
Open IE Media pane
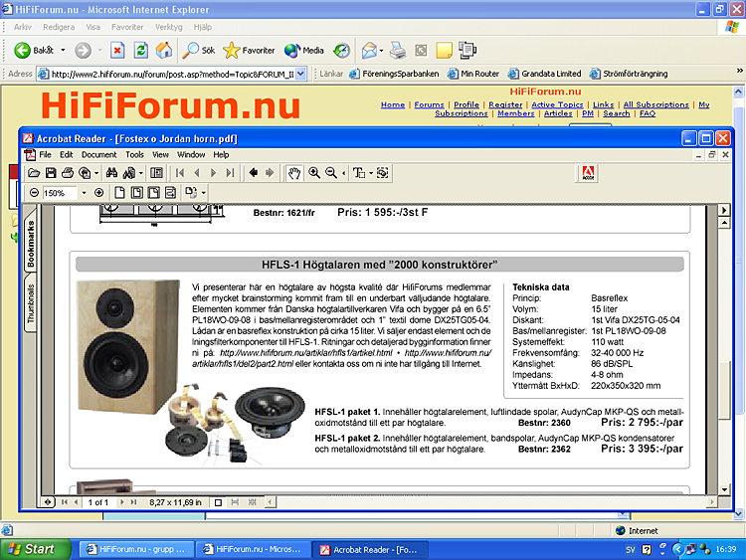coord(304,50)
